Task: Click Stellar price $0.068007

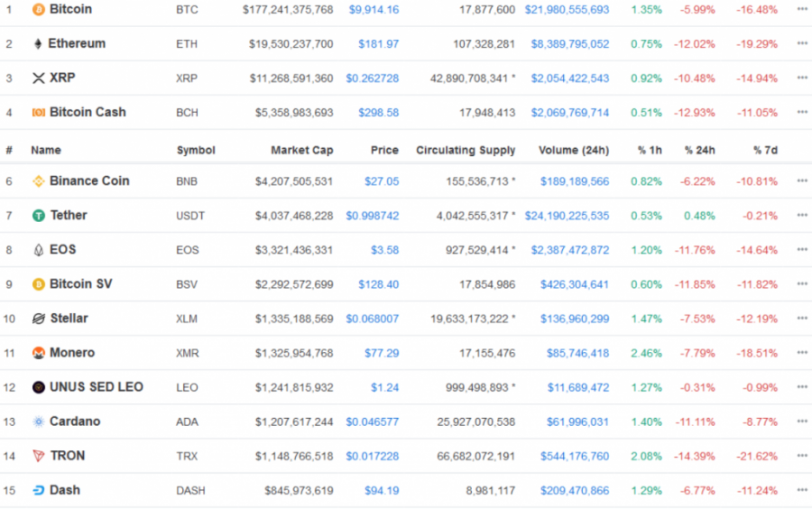Action: [373, 319]
